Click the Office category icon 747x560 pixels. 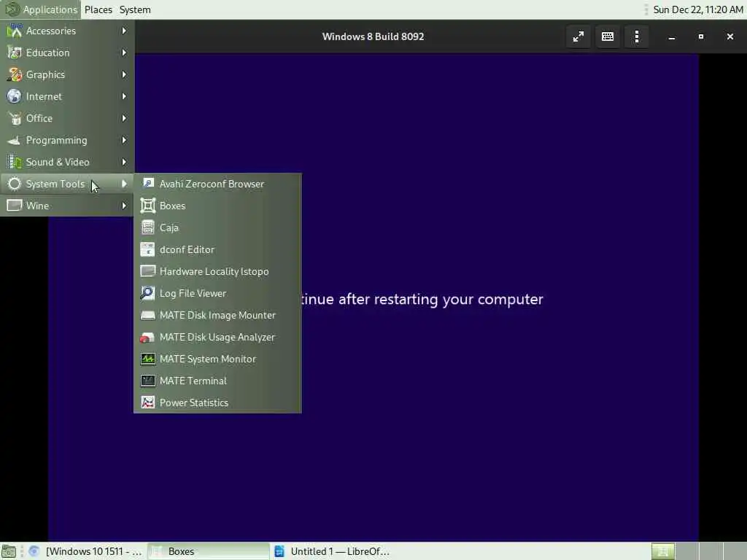tap(15, 119)
